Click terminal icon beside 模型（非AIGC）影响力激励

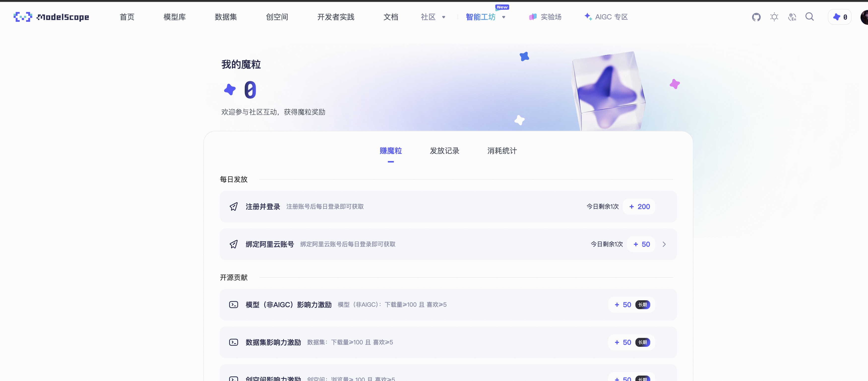click(x=234, y=305)
